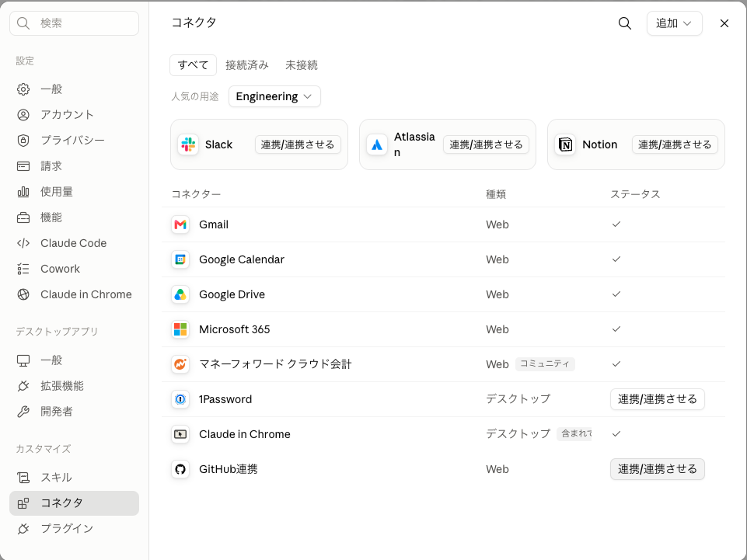Click the Google Drive status checkmark
The height and width of the screenshot is (560, 747).
616,294
